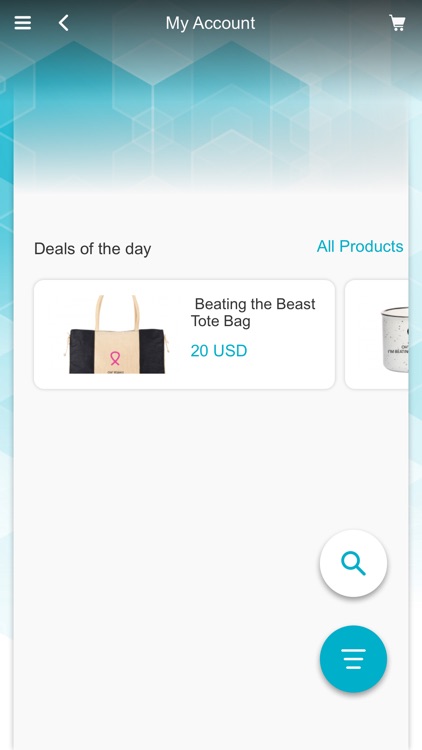Tap the round search magnifier button
Image resolution: width=422 pixels, height=750 pixels.
point(353,563)
